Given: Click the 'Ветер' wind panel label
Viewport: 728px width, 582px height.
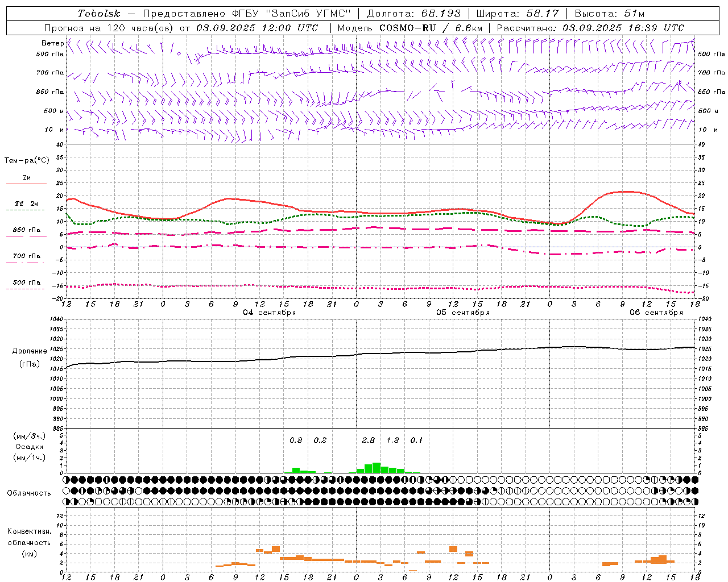Looking at the screenshot, I should pyautogui.click(x=52, y=43).
